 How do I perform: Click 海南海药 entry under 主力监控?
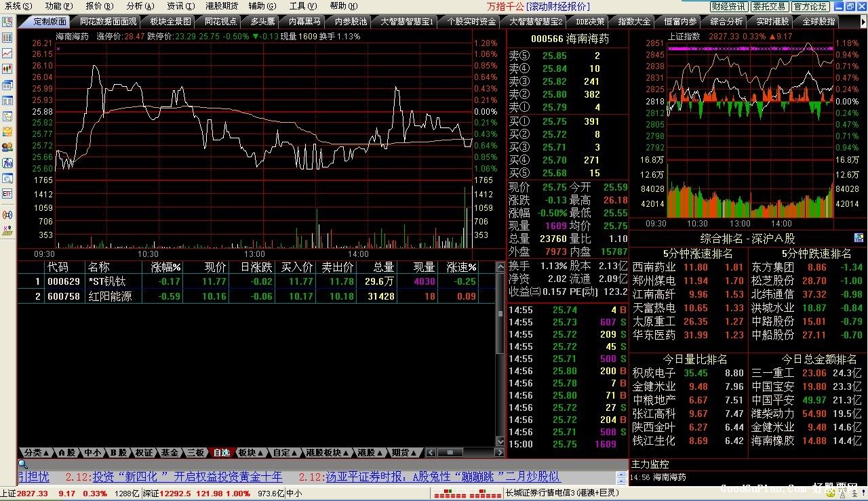tap(669, 477)
